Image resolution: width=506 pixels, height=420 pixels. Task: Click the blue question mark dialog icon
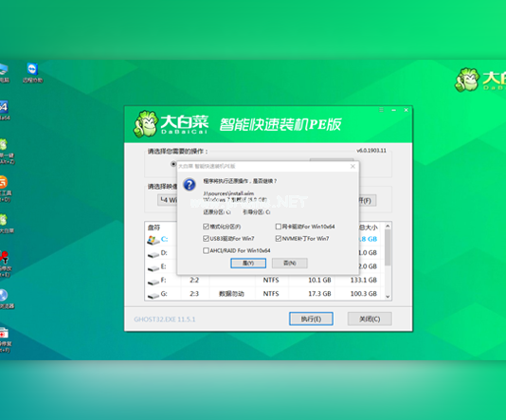click(x=190, y=185)
